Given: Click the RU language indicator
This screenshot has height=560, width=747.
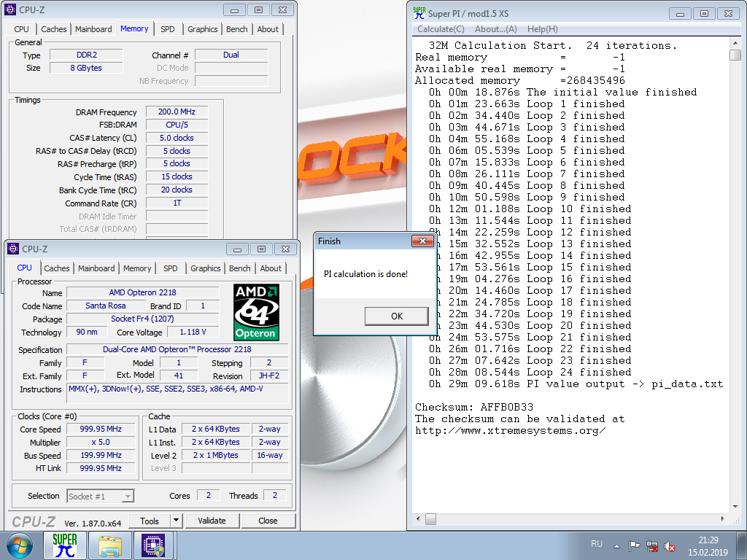Looking at the screenshot, I should coord(597,544).
